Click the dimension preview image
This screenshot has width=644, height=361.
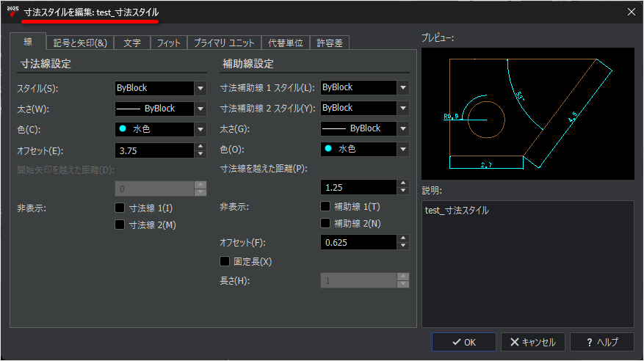(528, 114)
